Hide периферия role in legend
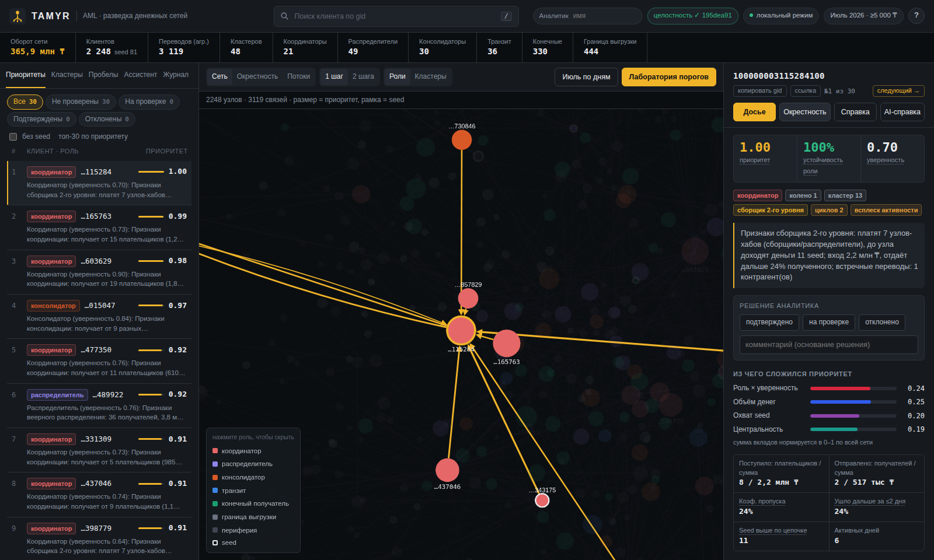 [x=235, y=530]
